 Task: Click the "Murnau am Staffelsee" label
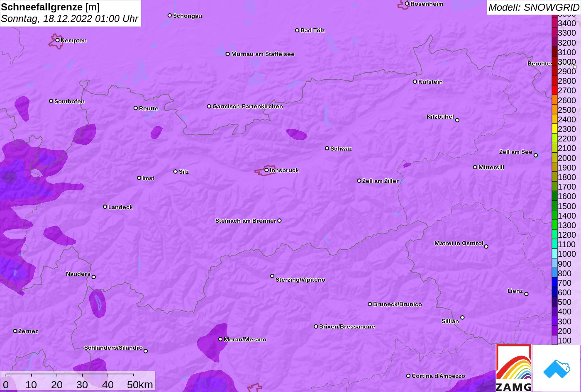(x=263, y=54)
